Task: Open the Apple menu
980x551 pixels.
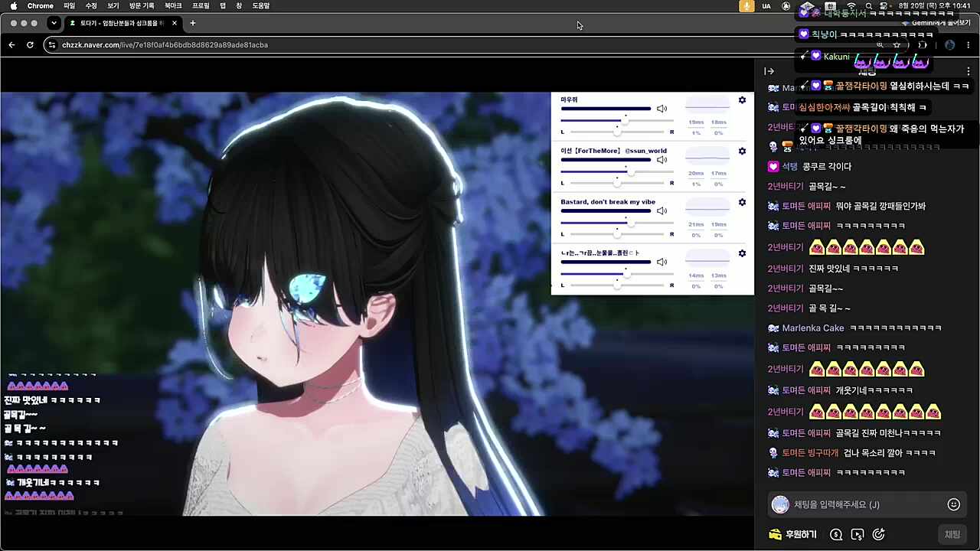Action: pyautogui.click(x=13, y=6)
